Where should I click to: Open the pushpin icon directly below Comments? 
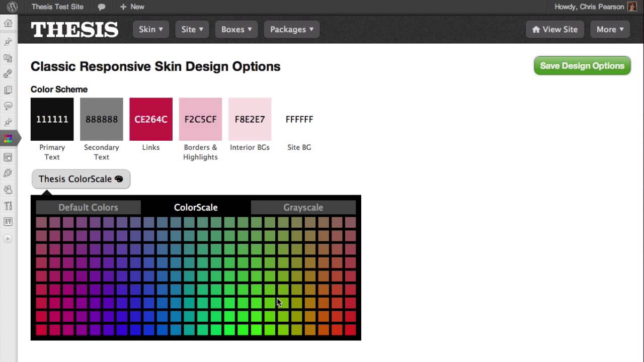[8, 122]
